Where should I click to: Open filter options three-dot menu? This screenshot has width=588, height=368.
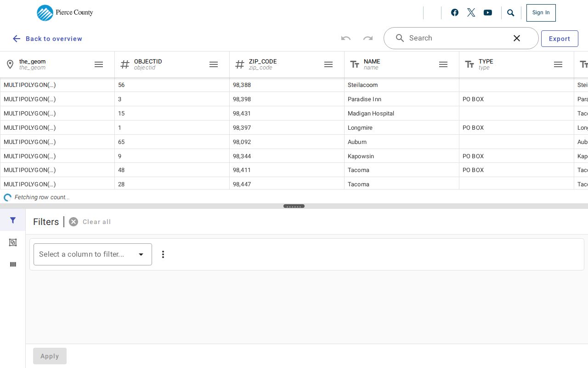[163, 254]
